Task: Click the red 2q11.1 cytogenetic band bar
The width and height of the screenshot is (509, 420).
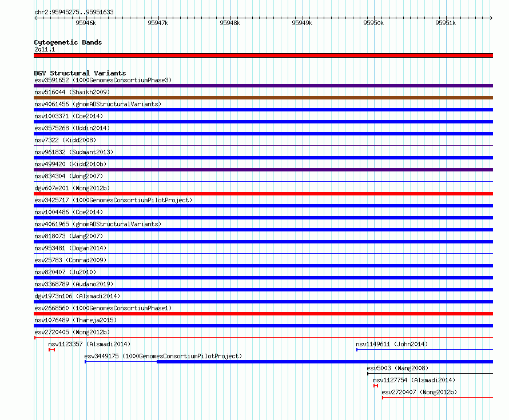Action: pos(263,55)
